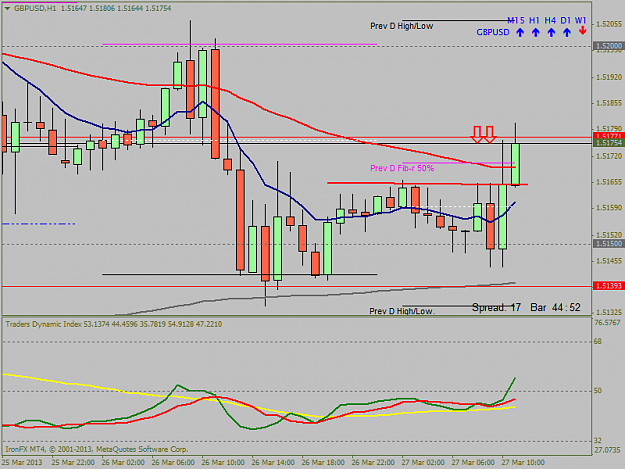Click the 50 level on indicator scale
The width and height of the screenshot is (625, 469).
tap(597, 391)
